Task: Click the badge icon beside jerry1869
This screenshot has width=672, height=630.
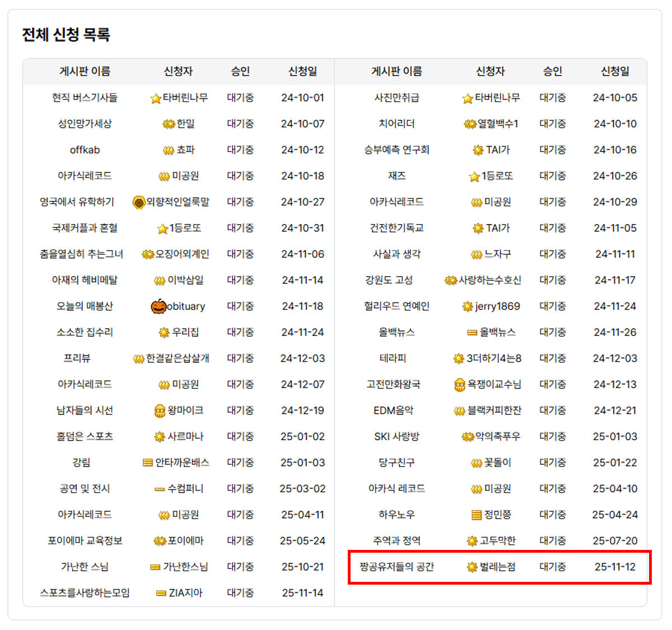Action: click(x=468, y=307)
